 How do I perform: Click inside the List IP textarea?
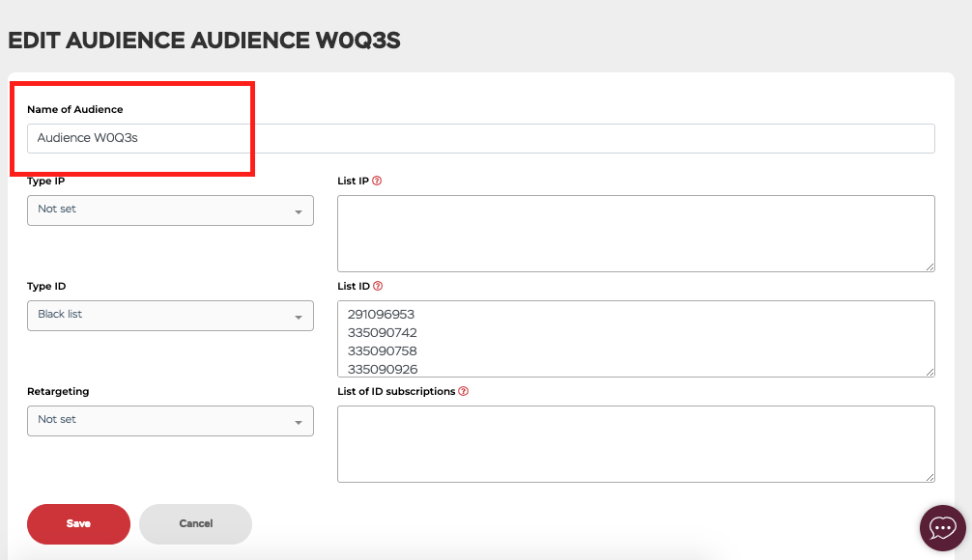(x=636, y=234)
